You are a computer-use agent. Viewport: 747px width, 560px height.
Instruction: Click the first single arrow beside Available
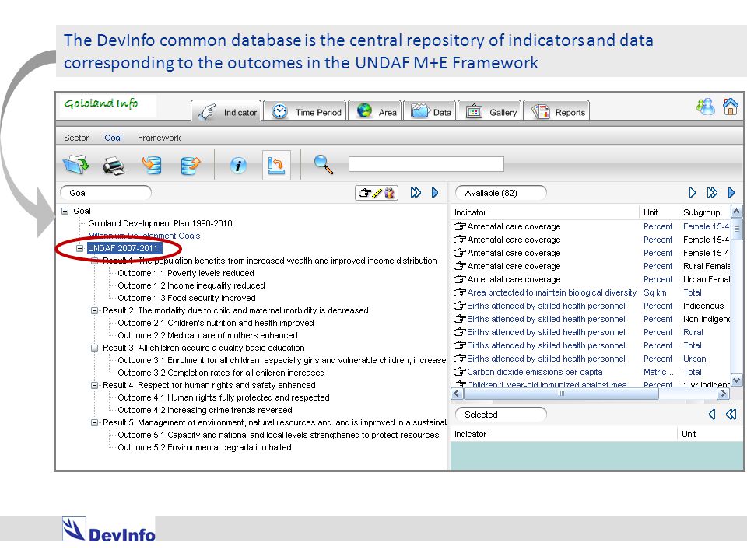pyautogui.click(x=693, y=193)
